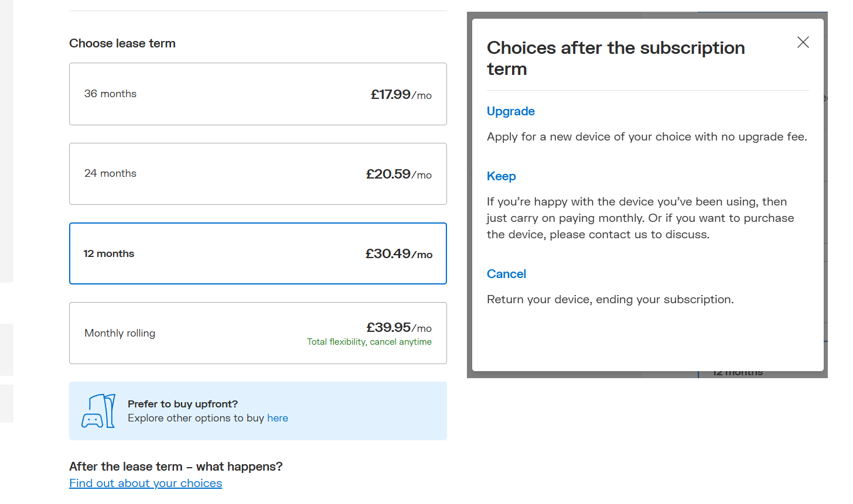Click the 'Choose lease term' heading
Viewport: 853px width, 504px height.
click(122, 43)
